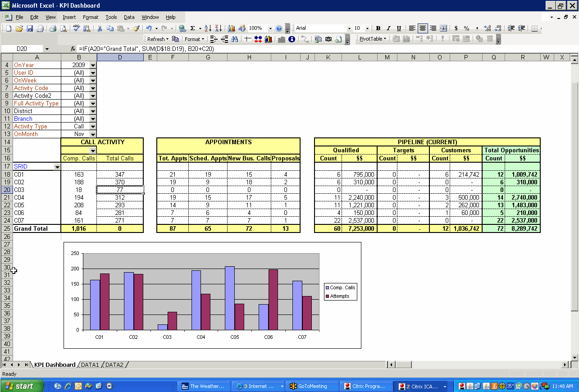Open the Data menu
579x392 pixels.
(x=129, y=17)
